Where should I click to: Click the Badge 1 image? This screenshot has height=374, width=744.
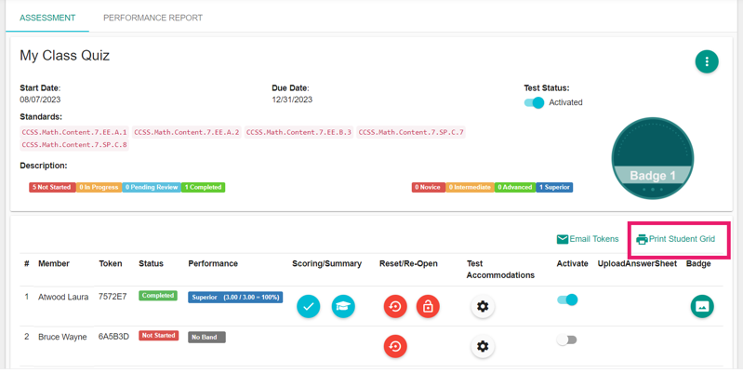click(652, 159)
